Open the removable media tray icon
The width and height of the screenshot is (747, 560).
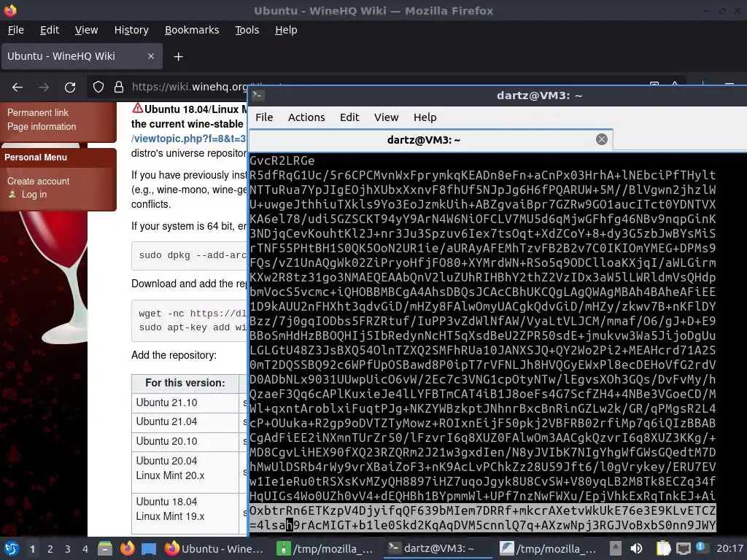tap(616, 548)
